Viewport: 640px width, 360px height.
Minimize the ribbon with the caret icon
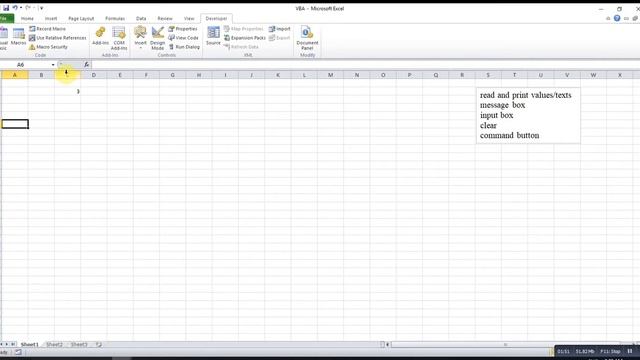(608, 18)
